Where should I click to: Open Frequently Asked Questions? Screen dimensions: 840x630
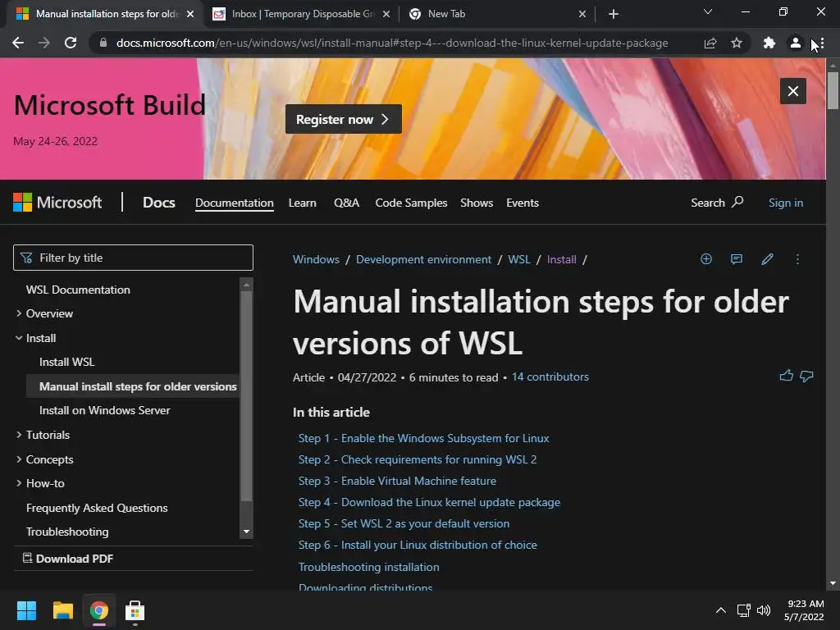[97, 508]
